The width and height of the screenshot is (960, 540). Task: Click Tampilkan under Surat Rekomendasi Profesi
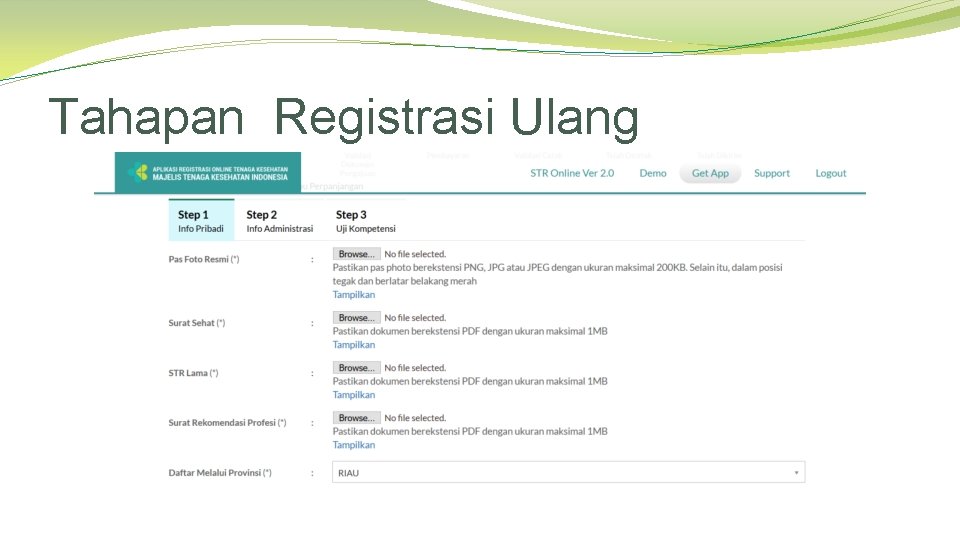coord(354,445)
